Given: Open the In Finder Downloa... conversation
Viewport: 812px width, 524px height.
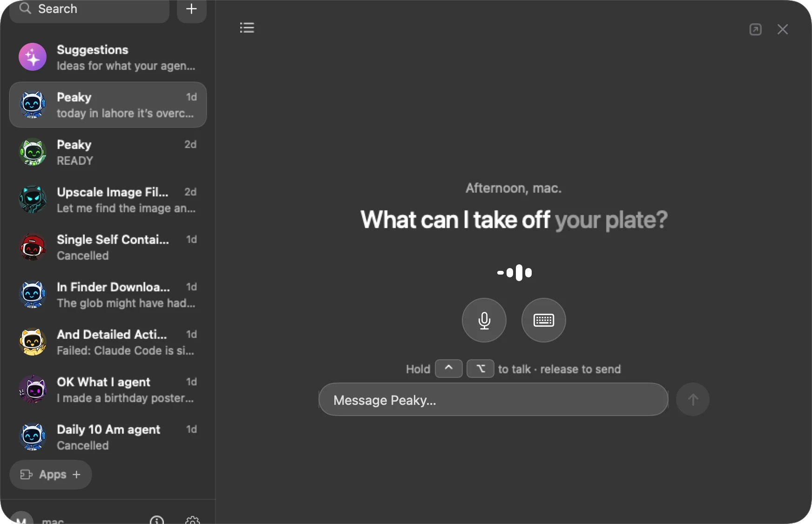Looking at the screenshot, I should pos(108,295).
